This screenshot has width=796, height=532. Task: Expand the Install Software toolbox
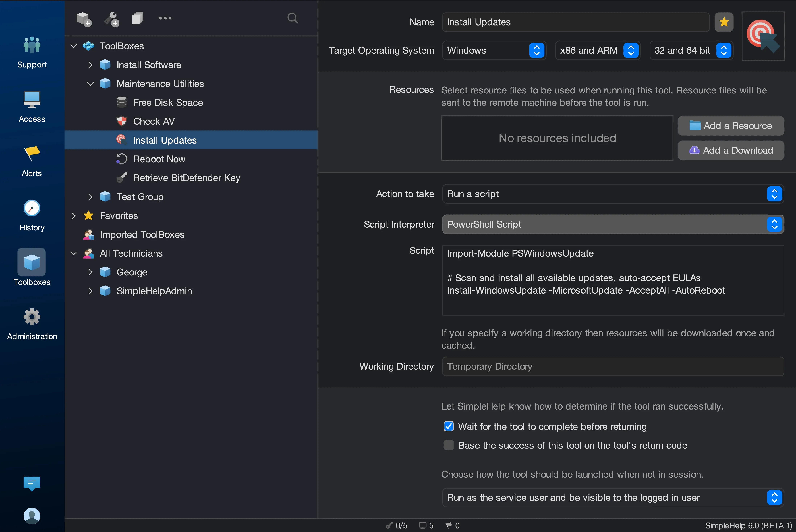tap(90, 65)
